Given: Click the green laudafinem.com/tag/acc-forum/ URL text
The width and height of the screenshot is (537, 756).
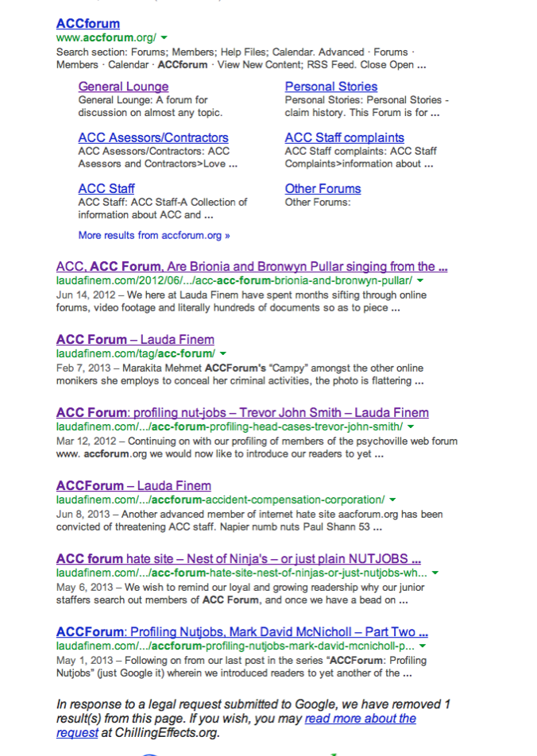Looking at the screenshot, I should pos(136,354).
